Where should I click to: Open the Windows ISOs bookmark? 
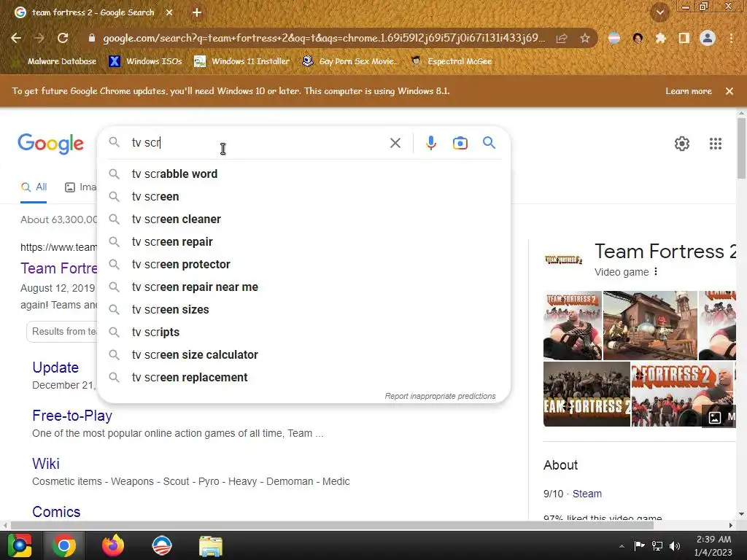[145, 61]
